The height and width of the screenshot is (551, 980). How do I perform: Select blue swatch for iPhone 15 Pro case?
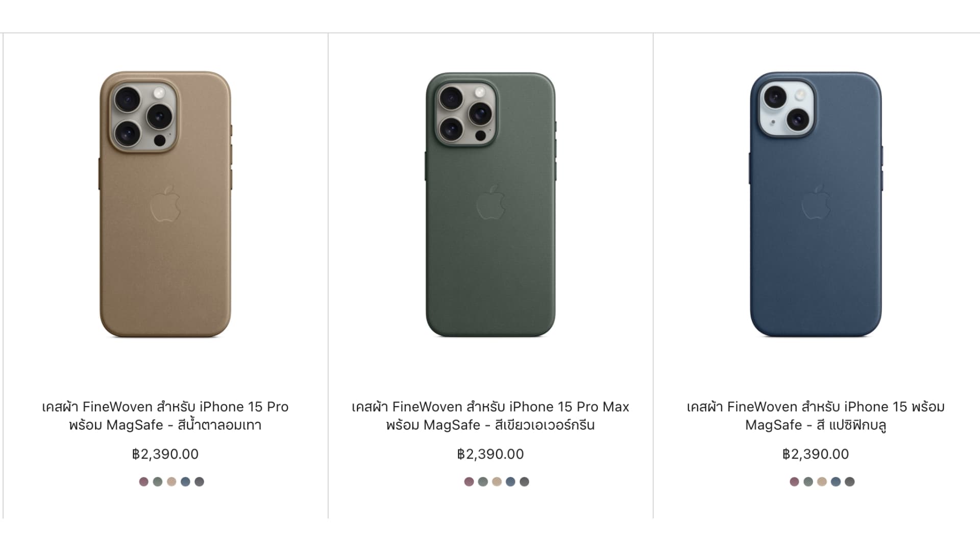tap(185, 482)
